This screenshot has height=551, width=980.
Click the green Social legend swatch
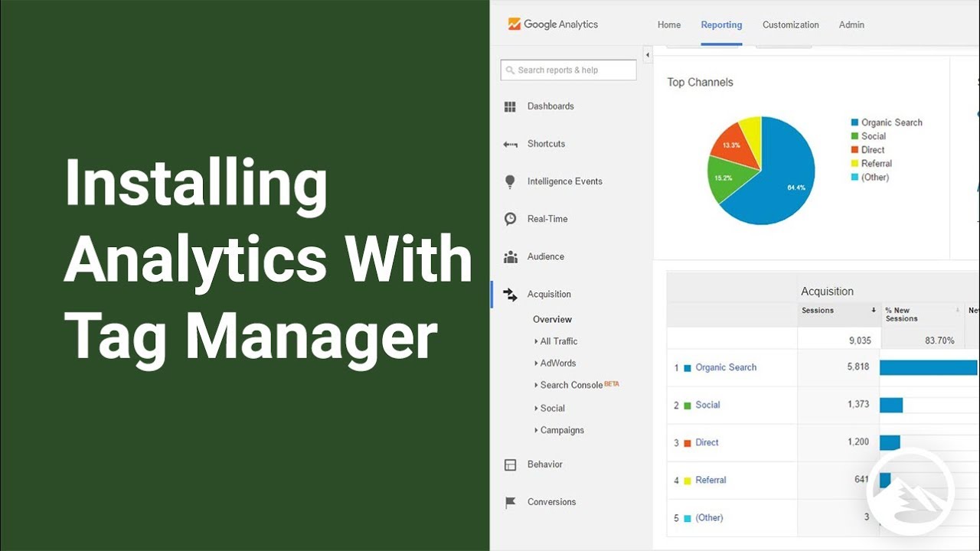coord(854,136)
